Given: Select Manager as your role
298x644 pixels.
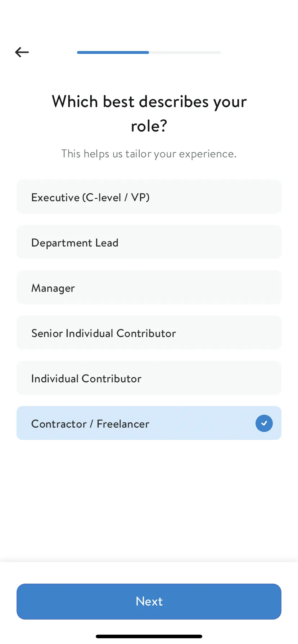Looking at the screenshot, I should 149,287.
